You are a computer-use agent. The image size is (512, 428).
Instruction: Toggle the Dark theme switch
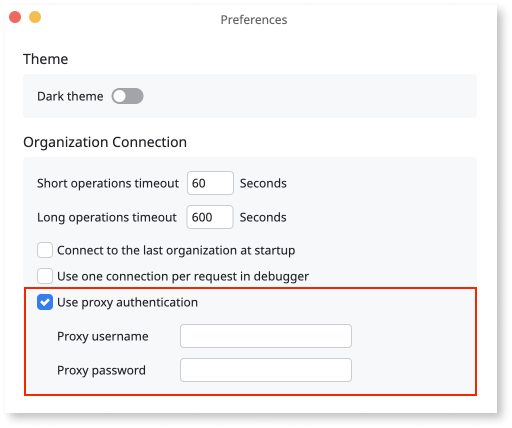click(127, 96)
